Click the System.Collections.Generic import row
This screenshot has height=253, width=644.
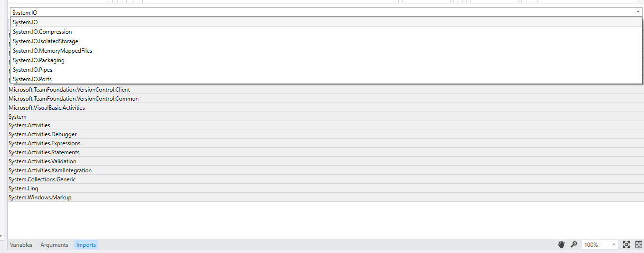pos(326,179)
